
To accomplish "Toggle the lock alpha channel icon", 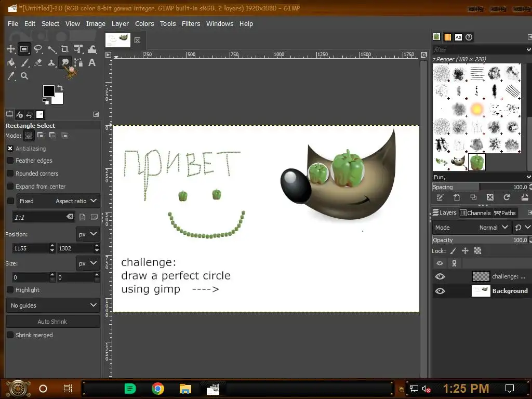I will coord(478,251).
